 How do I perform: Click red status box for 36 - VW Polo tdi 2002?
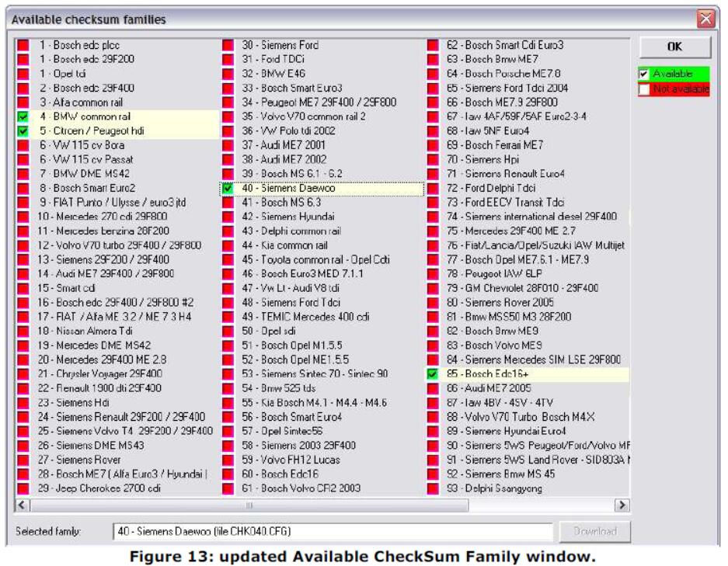point(228,131)
